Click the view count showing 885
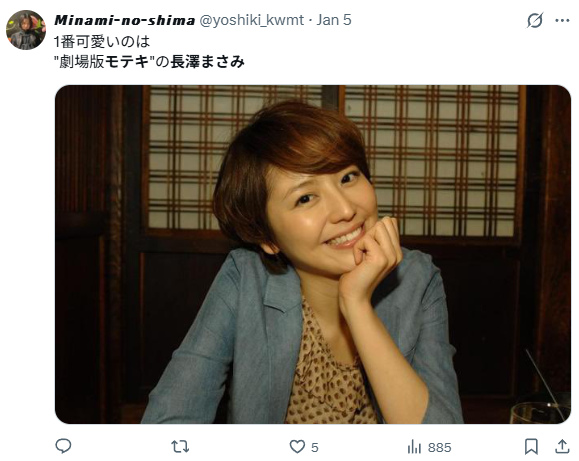The height and width of the screenshot is (461, 579). (x=440, y=447)
